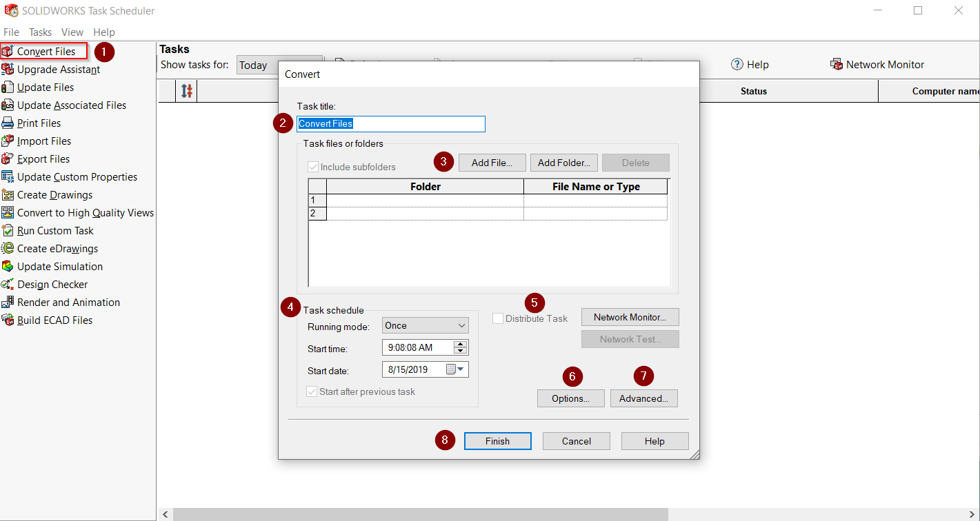
Task: Increase Start time with the up arrow
Action: coord(461,344)
